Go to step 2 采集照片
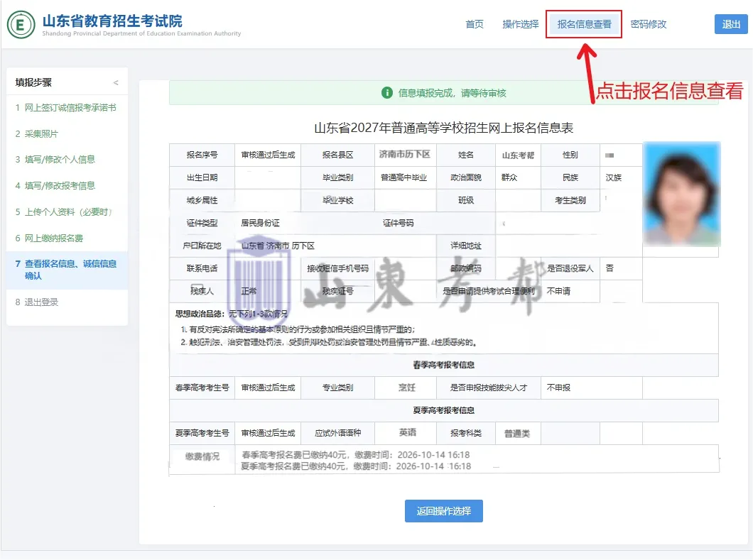 pyautogui.click(x=36, y=134)
